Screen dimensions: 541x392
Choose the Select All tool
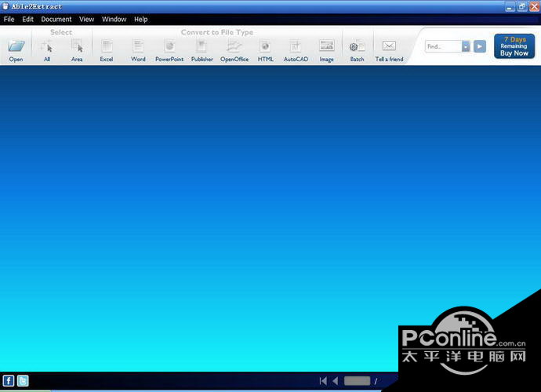(47, 47)
